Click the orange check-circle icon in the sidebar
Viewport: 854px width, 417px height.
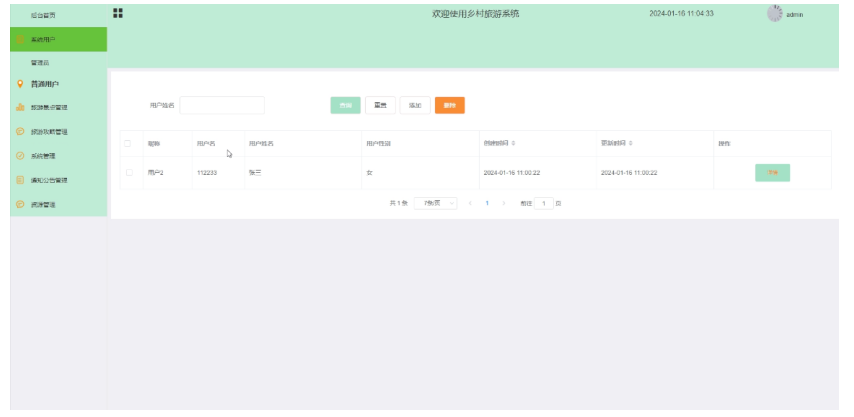[20, 156]
